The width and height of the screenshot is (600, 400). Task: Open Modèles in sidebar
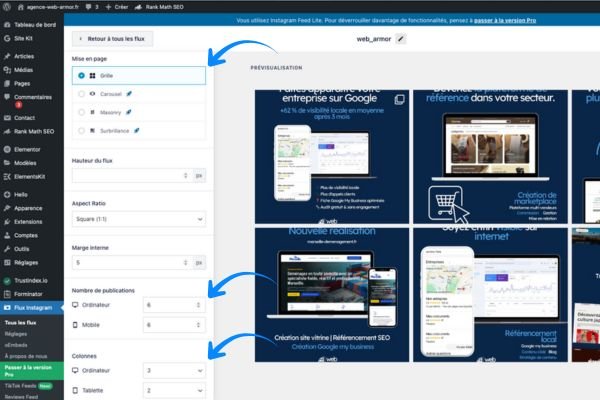[x=31, y=163]
